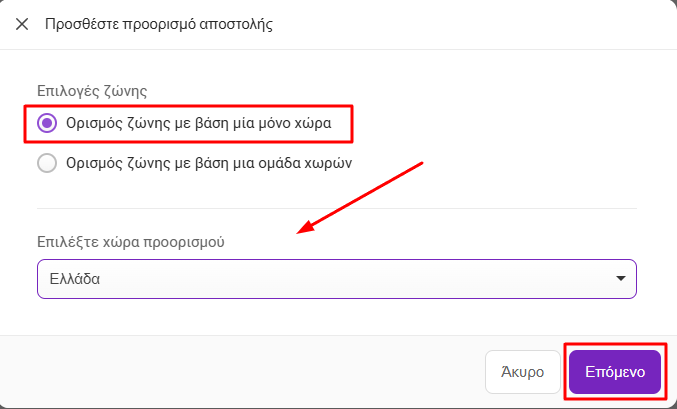Focus the country selection field showing Ελλάδα

tap(337, 279)
